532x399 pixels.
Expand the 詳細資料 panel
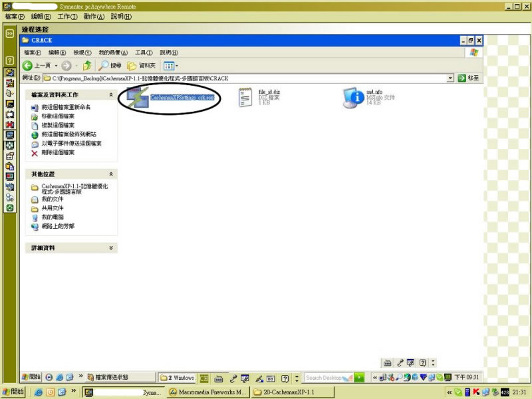click(111, 248)
